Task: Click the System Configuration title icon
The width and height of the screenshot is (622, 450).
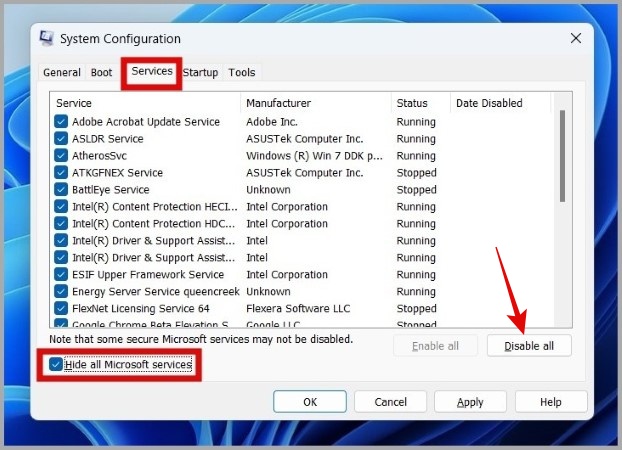Action: 46,38
